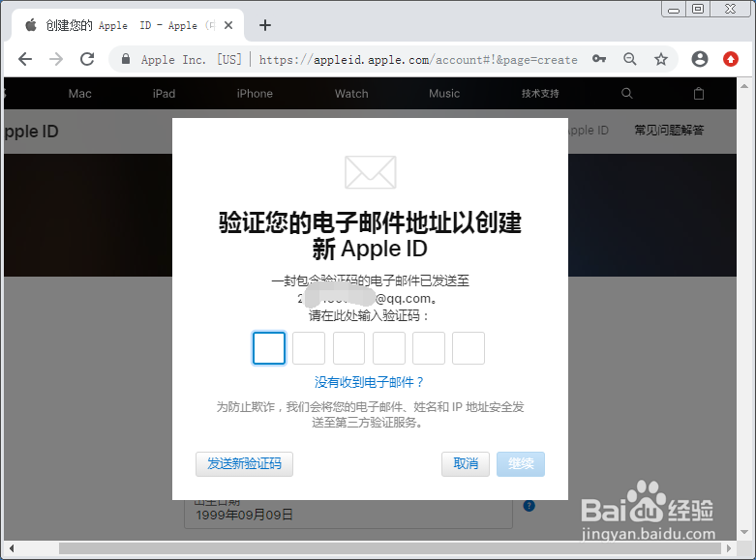Click the vertical scrollbar down arrow

744,533
